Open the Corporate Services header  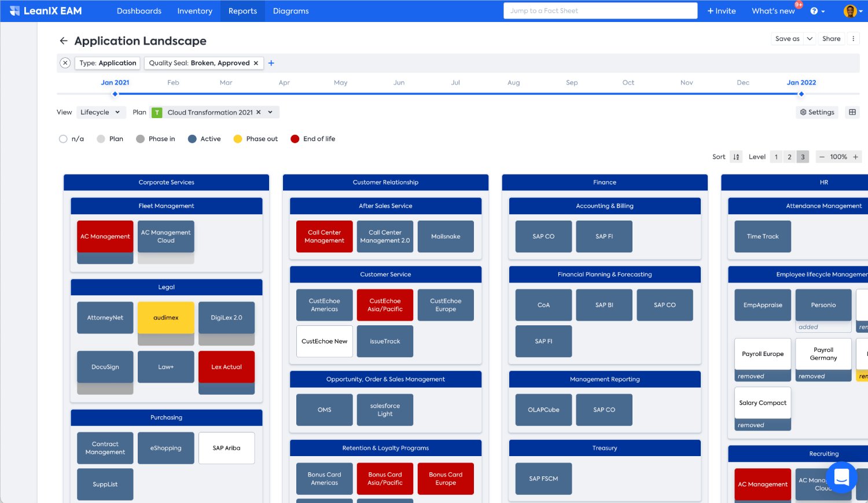click(166, 182)
